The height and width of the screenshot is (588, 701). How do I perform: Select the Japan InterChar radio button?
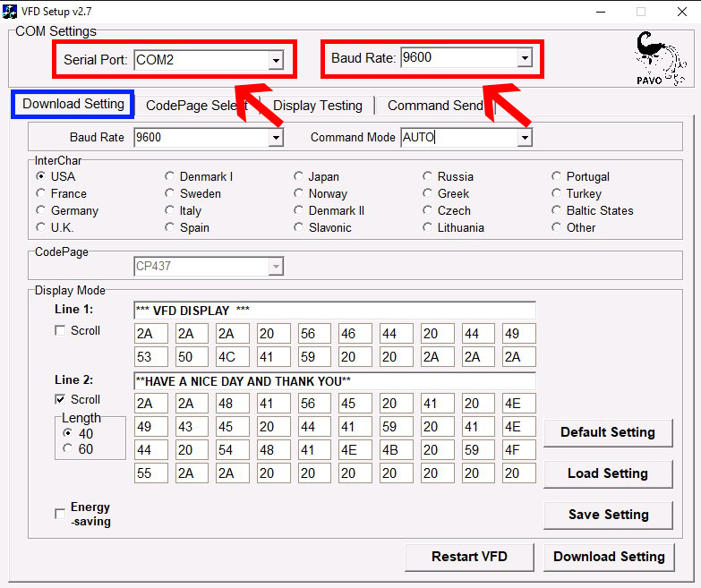[x=299, y=177]
